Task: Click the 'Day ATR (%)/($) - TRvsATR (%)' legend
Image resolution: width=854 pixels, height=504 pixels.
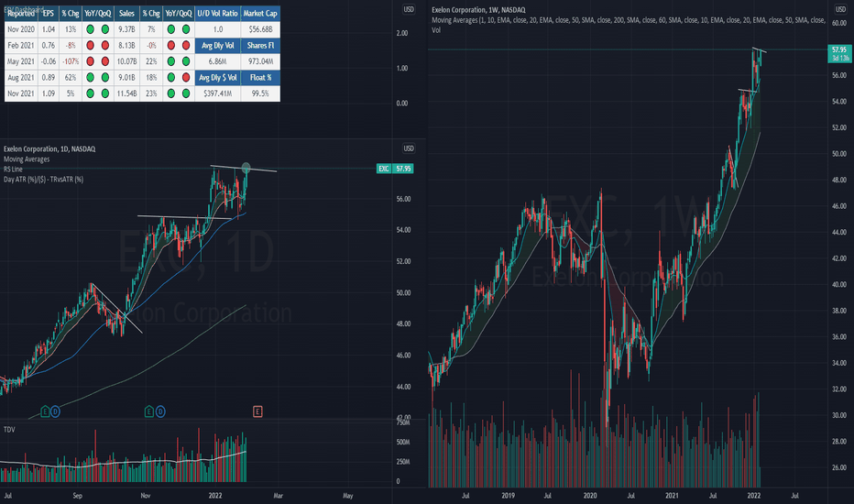Action: (x=44, y=180)
